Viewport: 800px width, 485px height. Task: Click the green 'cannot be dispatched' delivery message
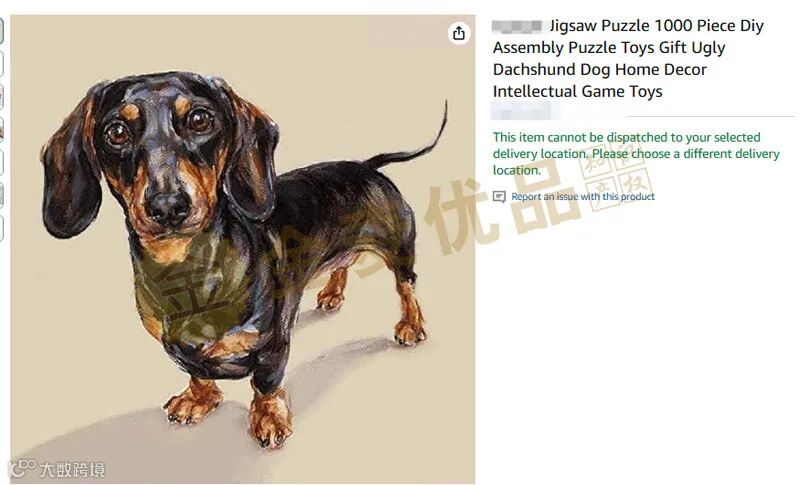636,154
